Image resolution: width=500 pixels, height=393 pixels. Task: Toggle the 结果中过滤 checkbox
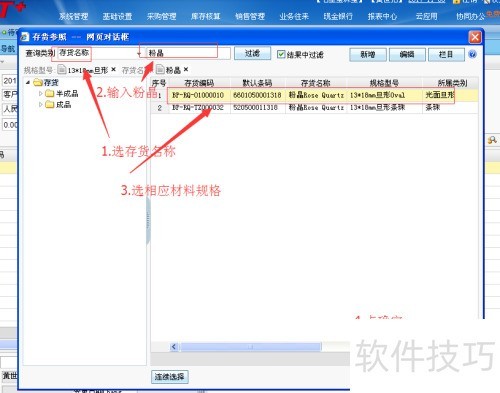(281, 54)
